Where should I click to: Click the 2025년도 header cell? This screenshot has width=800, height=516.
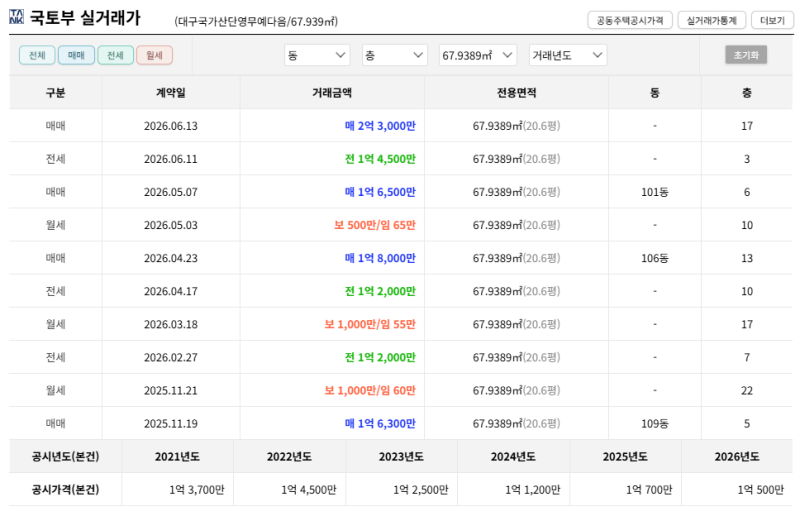coord(625,457)
